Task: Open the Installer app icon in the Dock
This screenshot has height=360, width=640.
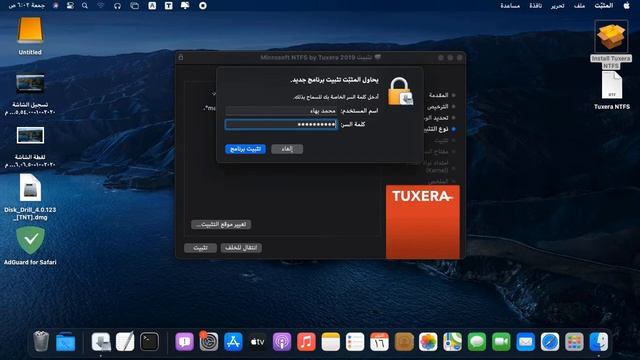Action: 101,342
